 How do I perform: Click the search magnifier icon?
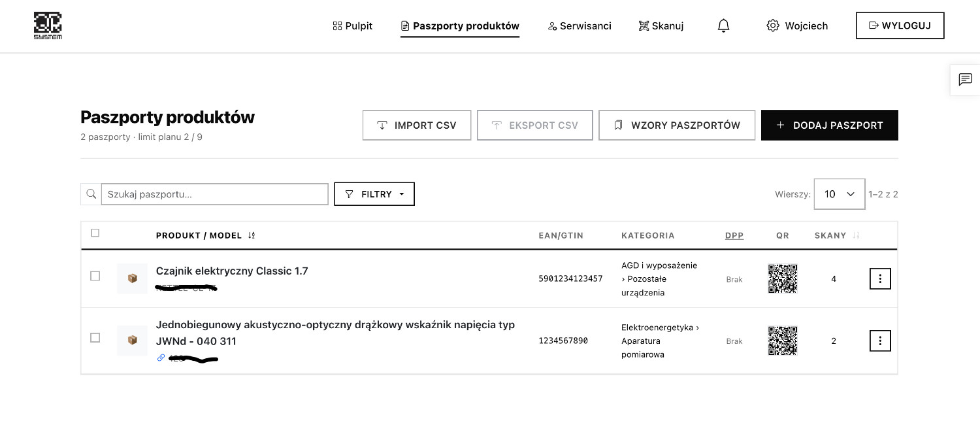point(91,194)
